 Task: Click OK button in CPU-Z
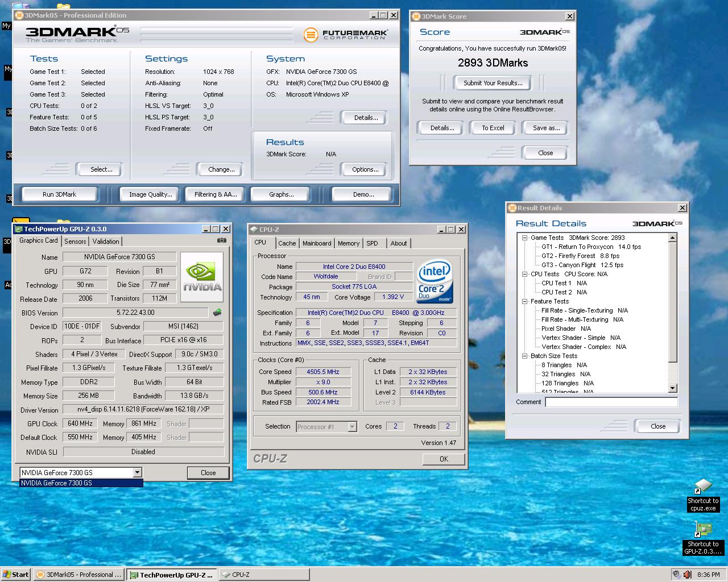[444, 459]
